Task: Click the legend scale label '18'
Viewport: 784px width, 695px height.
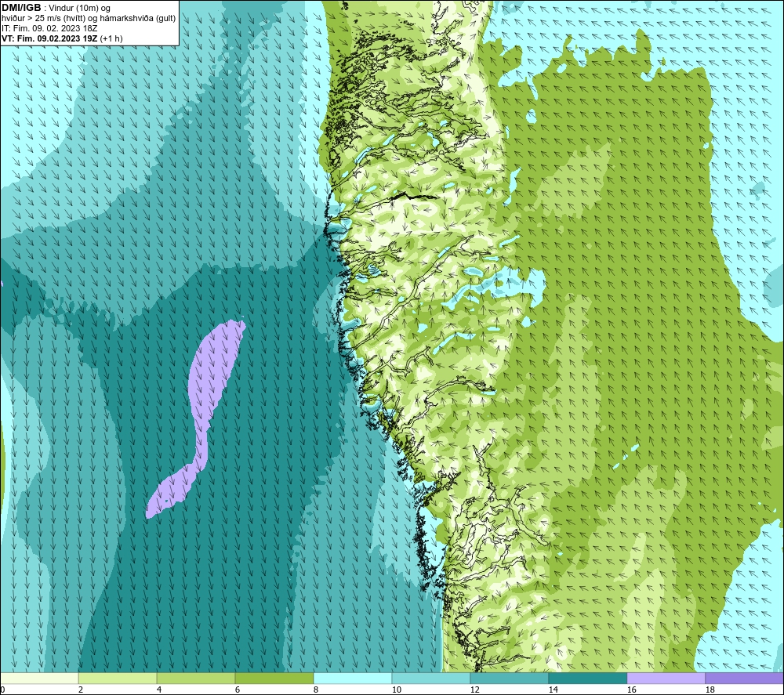Action: tap(710, 690)
